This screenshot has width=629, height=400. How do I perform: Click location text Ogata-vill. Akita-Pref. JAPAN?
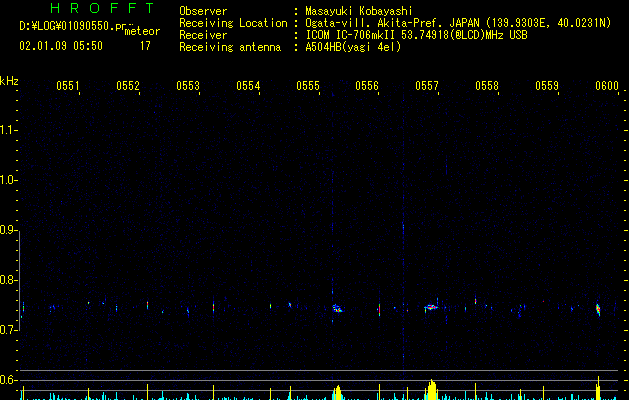coord(392,23)
